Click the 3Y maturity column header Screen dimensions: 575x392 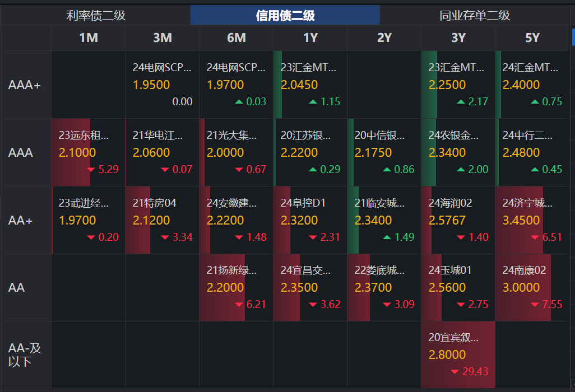457,38
